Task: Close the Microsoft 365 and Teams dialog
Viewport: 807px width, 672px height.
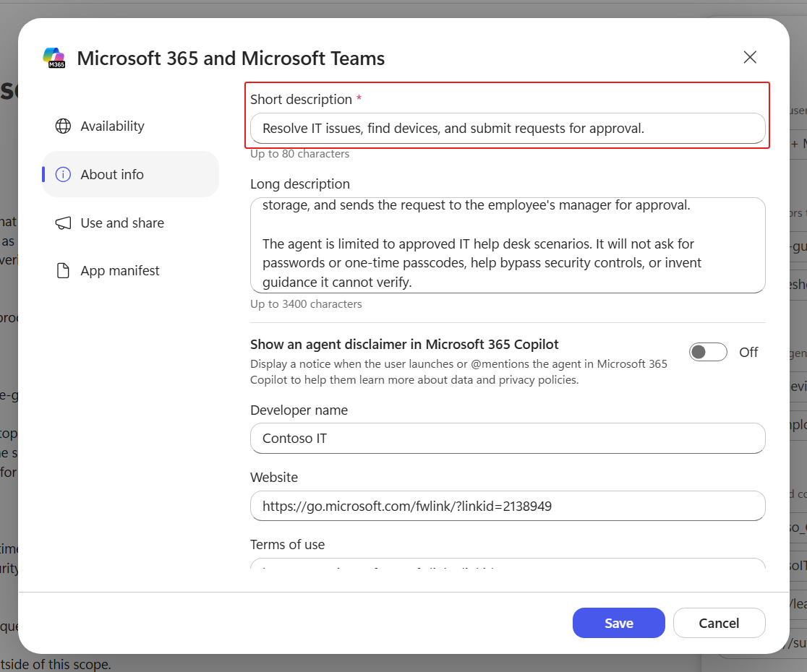Action: tap(750, 57)
